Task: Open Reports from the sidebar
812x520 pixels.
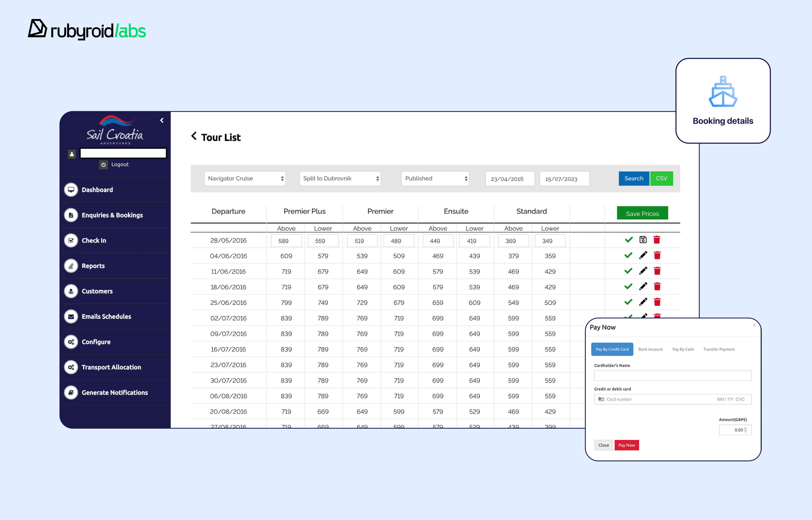Action: coord(93,266)
